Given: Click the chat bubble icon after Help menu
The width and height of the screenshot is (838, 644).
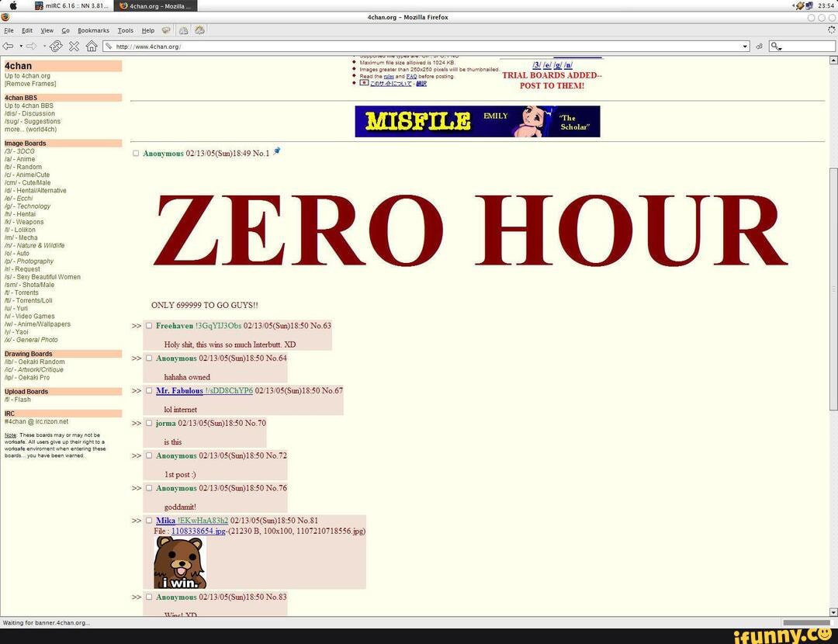Looking at the screenshot, I should [x=166, y=30].
